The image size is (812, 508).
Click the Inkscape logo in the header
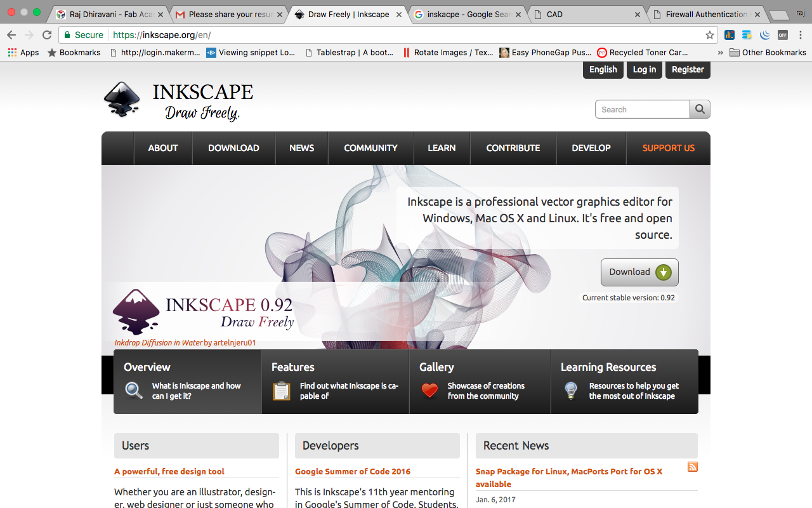tap(179, 100)
